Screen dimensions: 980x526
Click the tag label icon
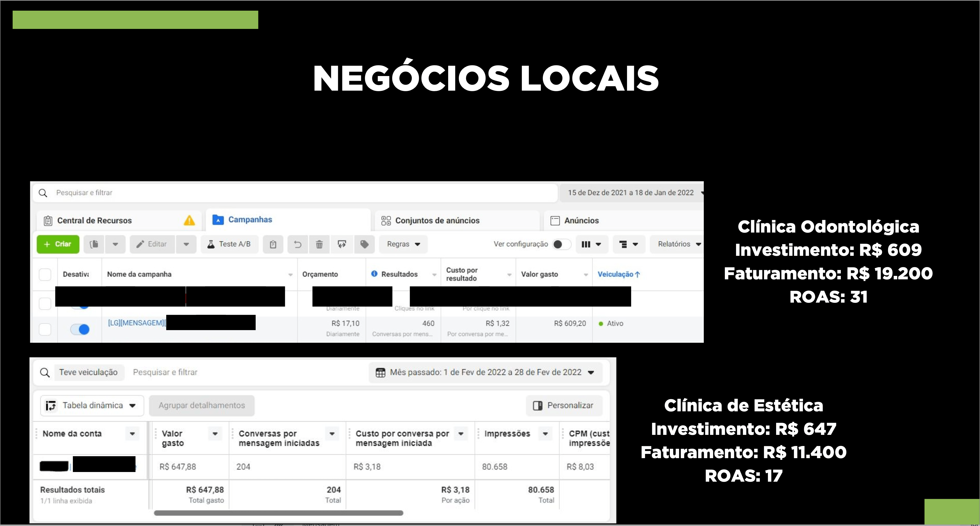tap(364, 244)
